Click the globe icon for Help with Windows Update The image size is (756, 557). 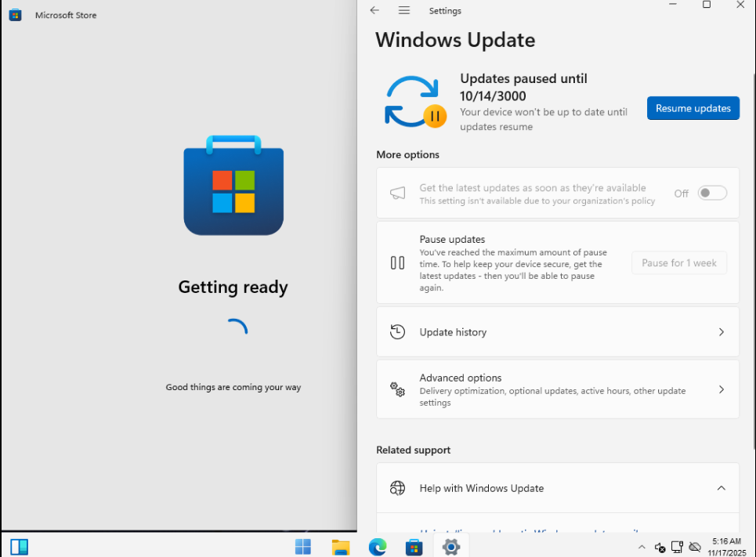[397, 488]
